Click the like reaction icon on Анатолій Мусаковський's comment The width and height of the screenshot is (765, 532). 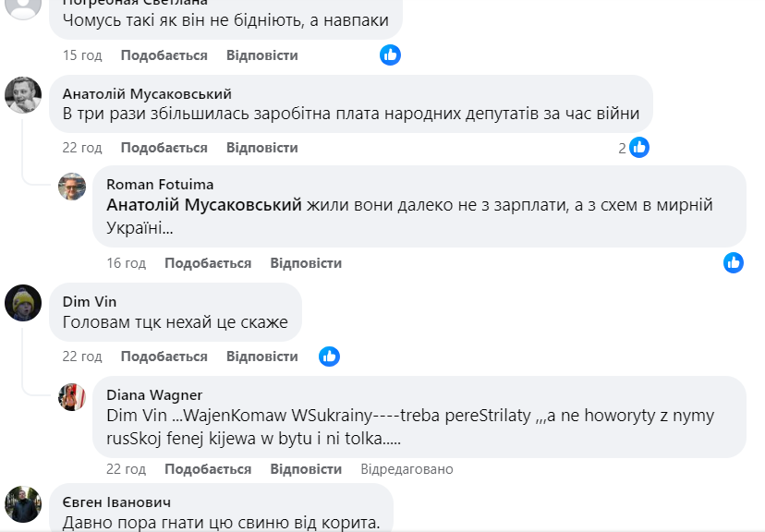[639, 147]
